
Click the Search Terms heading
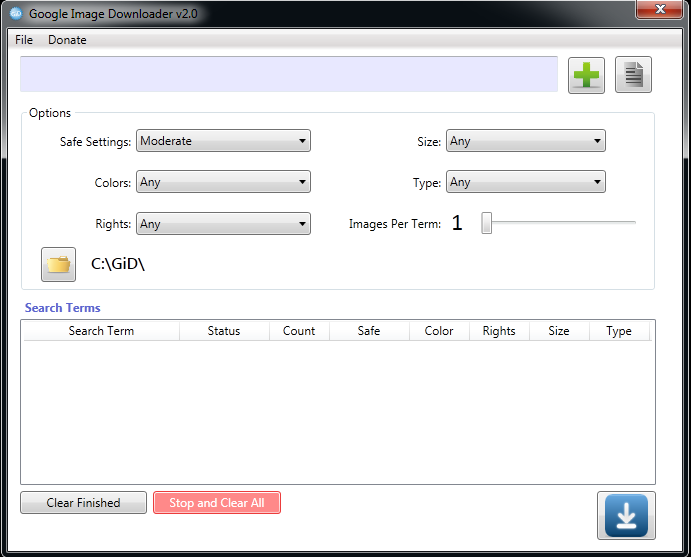click(x=63, y=308)
